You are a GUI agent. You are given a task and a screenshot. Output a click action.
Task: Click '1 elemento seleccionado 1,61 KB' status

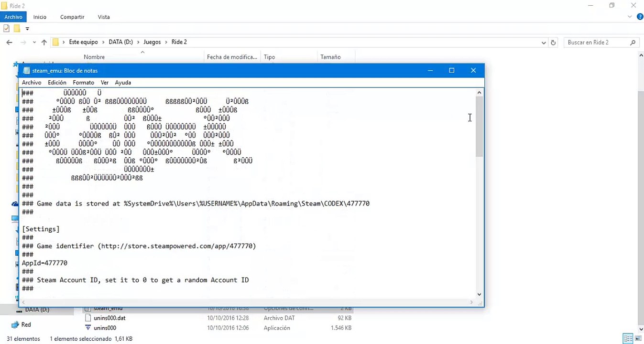click(x=91, y=339)
